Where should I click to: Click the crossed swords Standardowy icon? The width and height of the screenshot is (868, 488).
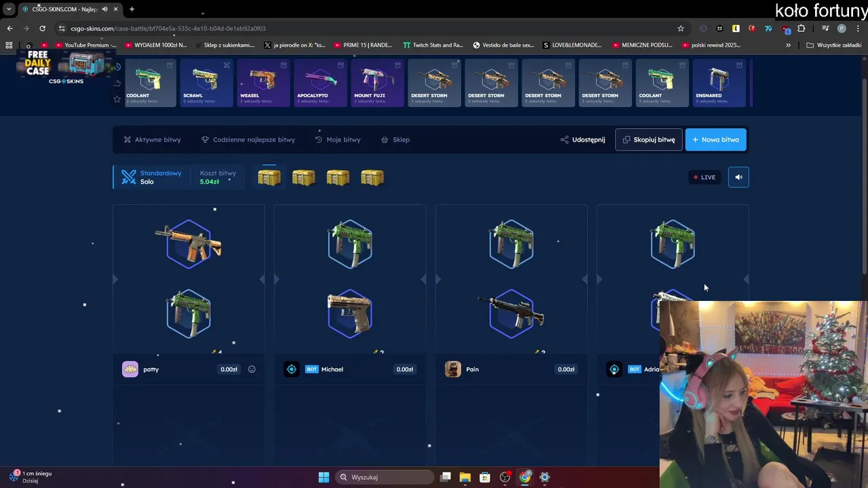[x=129, y=177]
